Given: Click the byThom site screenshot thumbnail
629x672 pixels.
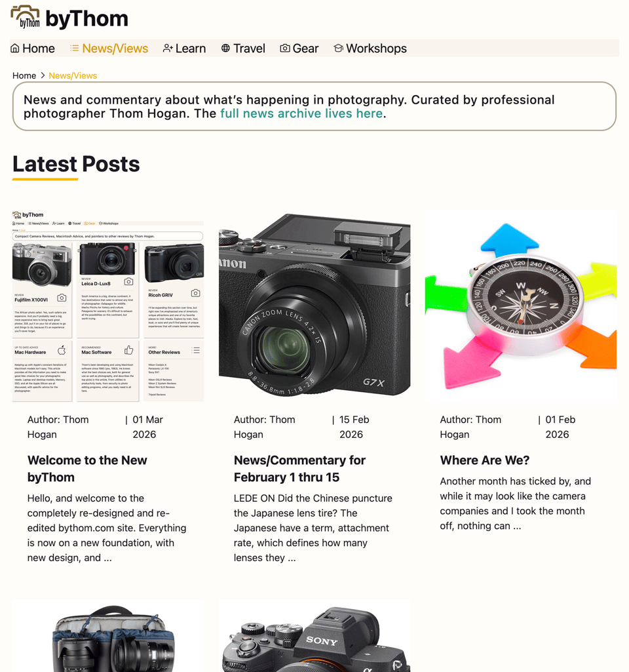Looking at the screenshot, I should click(108, 306).
